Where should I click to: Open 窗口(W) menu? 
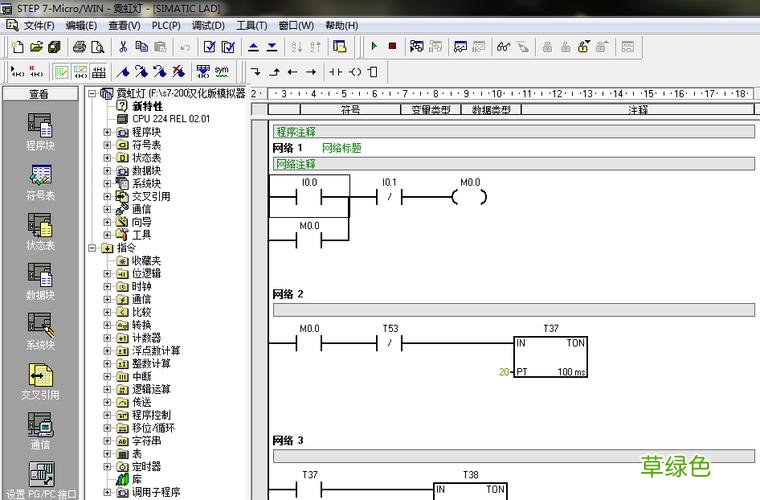pyautogui.click(x=296, y=26)
